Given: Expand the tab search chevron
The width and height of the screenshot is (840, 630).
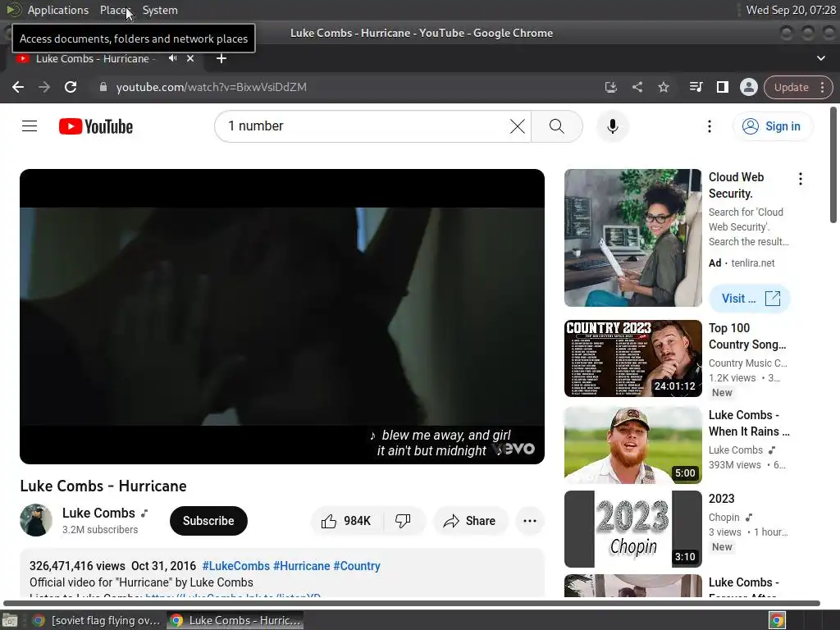Looking at the screenshot, I should (x=820, y=58).
